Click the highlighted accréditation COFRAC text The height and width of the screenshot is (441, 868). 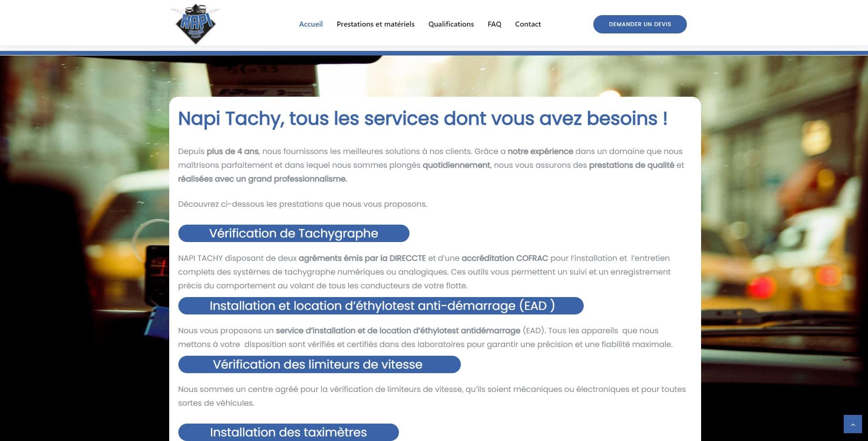point(505,258)
